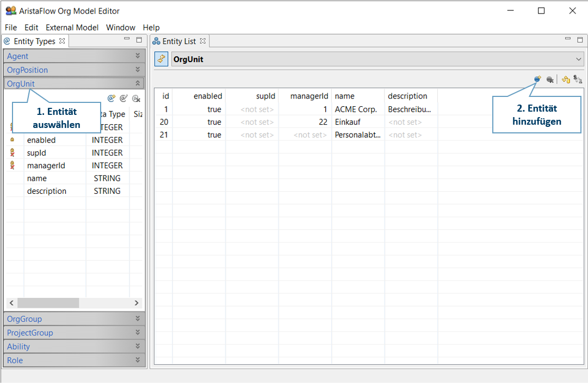Click the lock icon of the enabled row
Screen dimensions: 588x385
tap(13, 139)
